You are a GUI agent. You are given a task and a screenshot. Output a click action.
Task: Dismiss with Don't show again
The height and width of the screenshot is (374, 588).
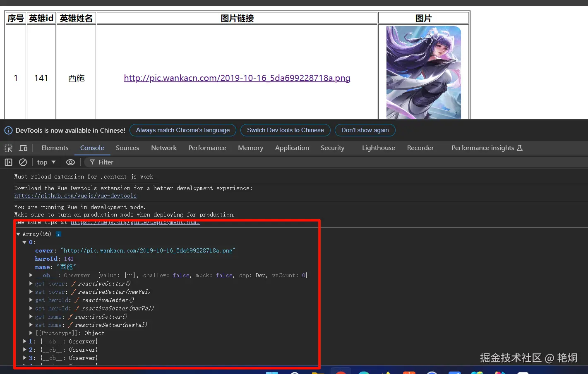click(365, 130)
